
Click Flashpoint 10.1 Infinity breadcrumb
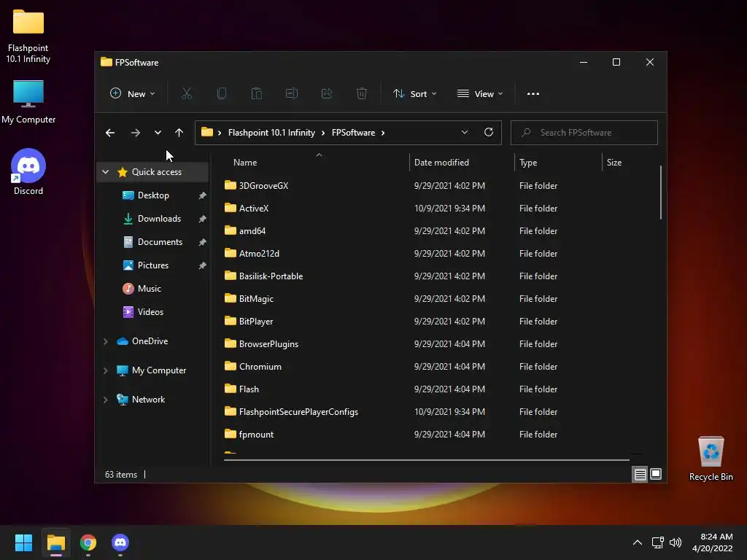click(x=271, y=133)
